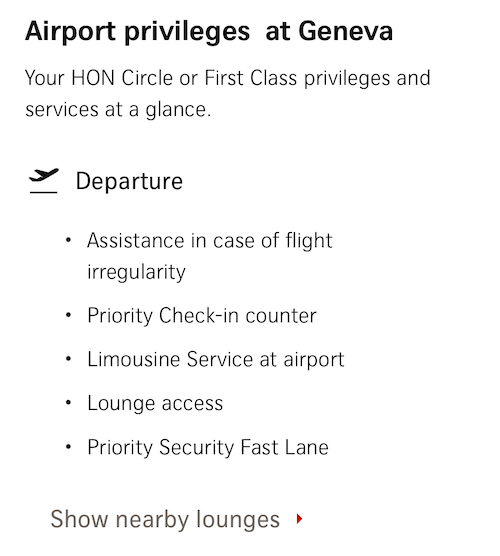This screenshot has height=556, width=500.
Task: Click the bullet before Limousine Service
Action: (x=68, y=359)
